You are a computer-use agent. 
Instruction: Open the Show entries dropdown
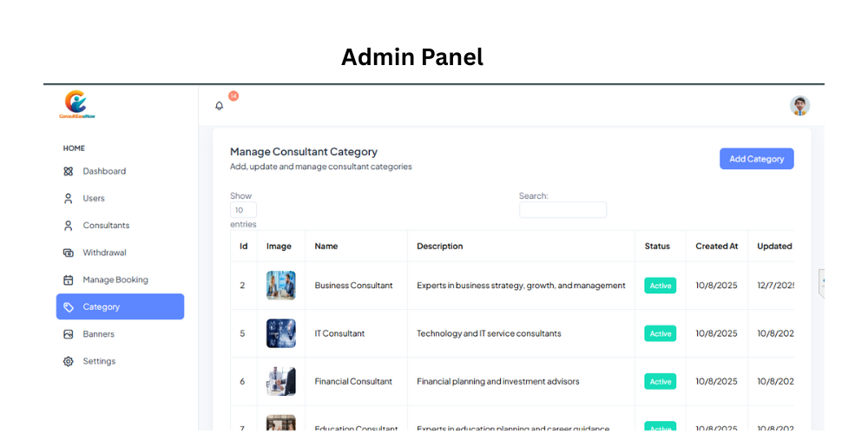click(244, 210)
